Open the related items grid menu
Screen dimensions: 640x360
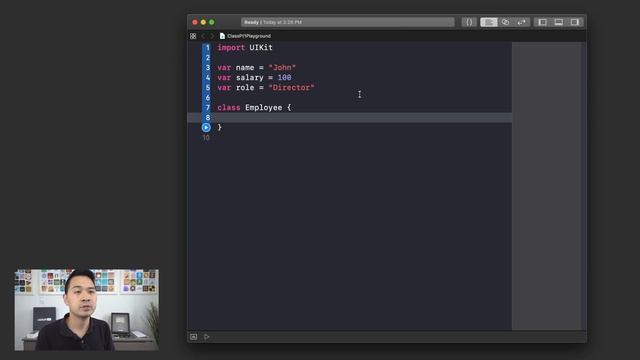coord(193,36)
